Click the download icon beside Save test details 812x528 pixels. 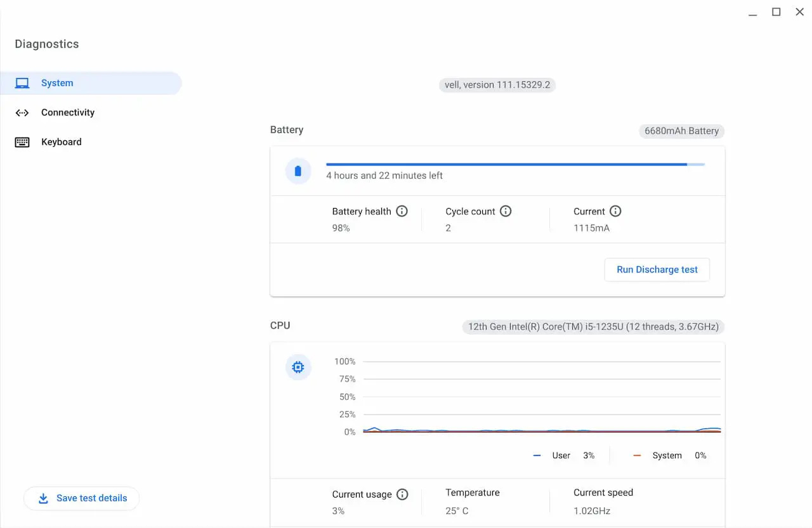click(43, 498)
